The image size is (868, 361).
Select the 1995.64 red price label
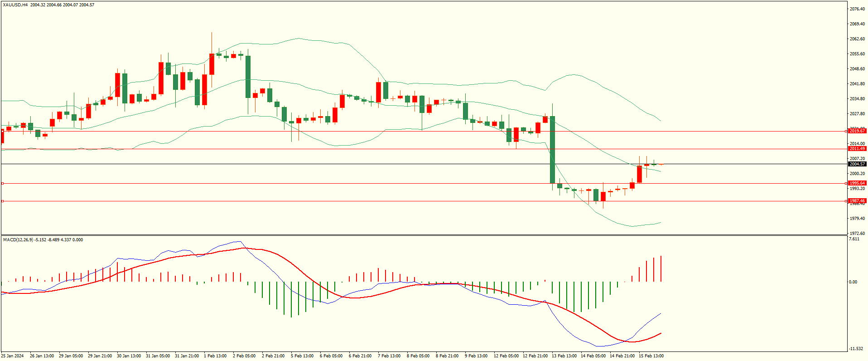857,183
